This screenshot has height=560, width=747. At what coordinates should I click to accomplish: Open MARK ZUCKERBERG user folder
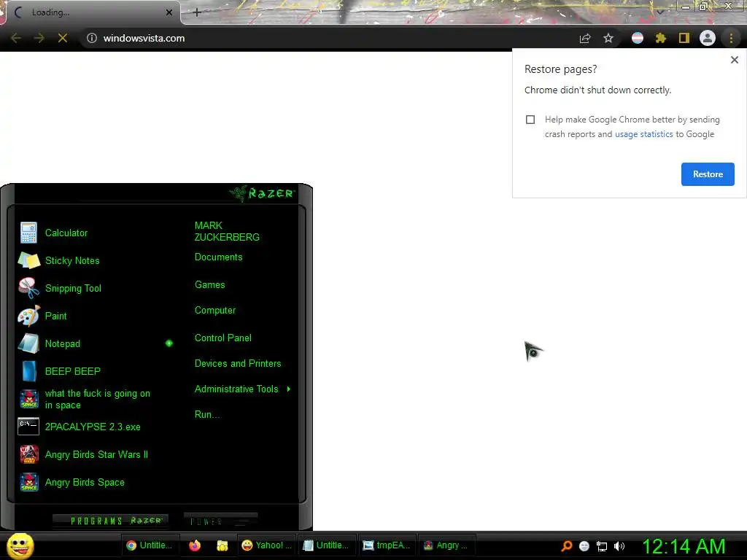227,231
